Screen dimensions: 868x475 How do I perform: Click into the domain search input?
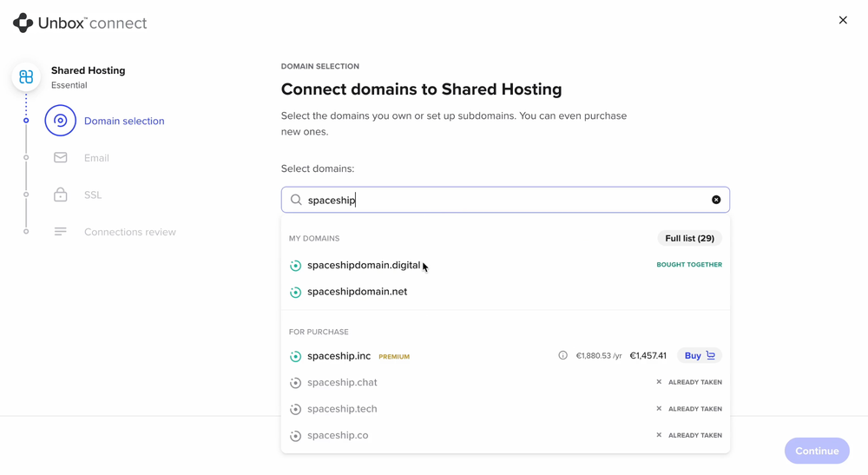point(503,200)
